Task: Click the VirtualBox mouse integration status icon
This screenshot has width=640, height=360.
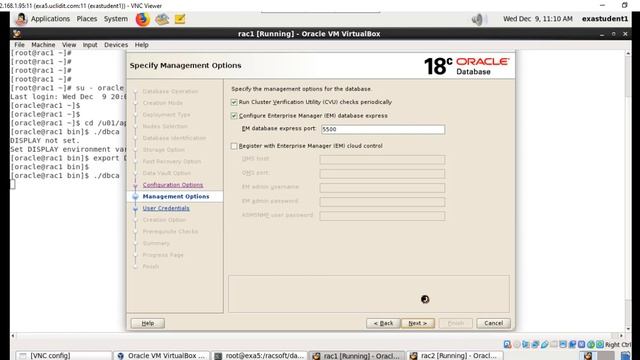Action: [x=591, y=344]
